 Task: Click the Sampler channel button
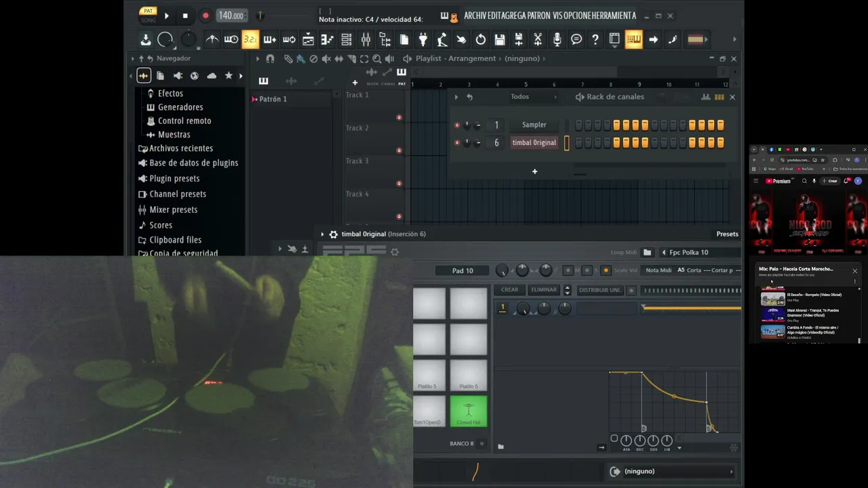point(534,125)
